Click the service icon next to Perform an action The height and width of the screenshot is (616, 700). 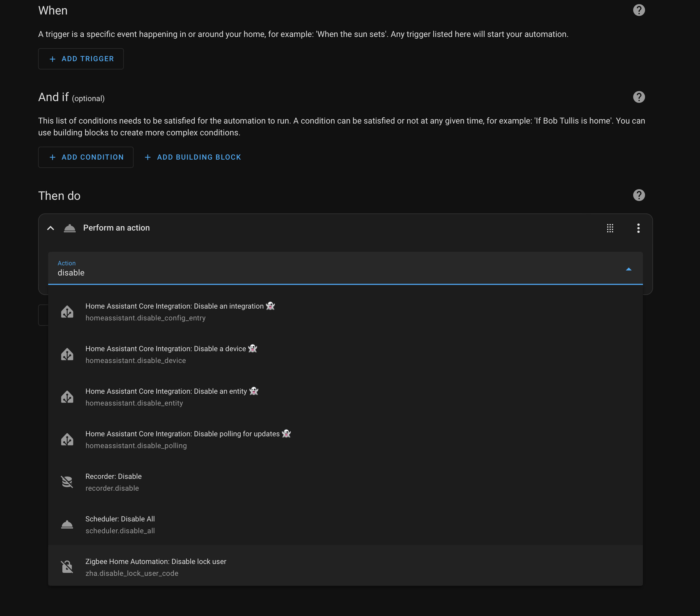tap(69, 228)
